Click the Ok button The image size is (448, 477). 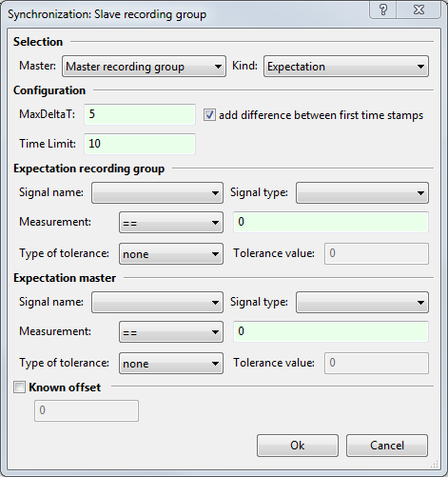click(298, 446)
